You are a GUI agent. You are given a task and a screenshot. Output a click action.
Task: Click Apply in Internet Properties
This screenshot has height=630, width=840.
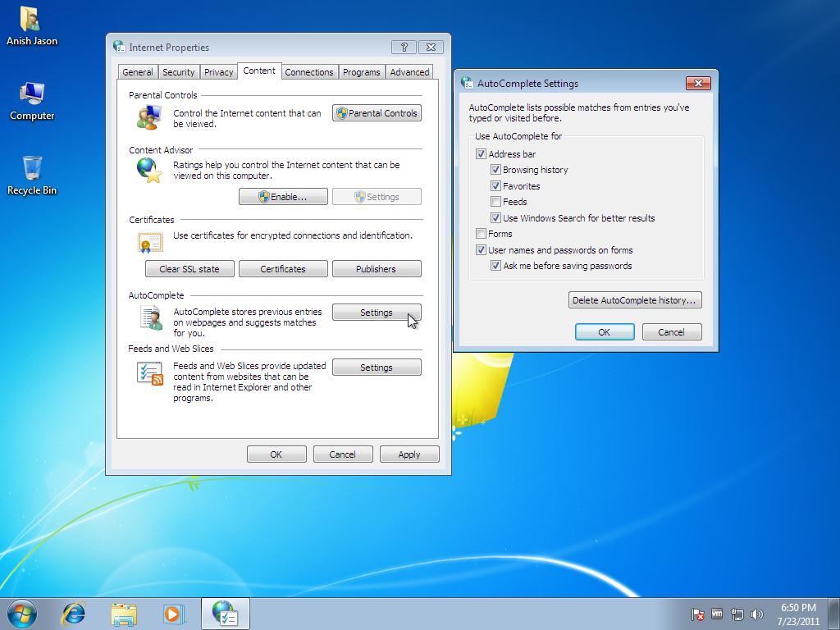point(409,454)
